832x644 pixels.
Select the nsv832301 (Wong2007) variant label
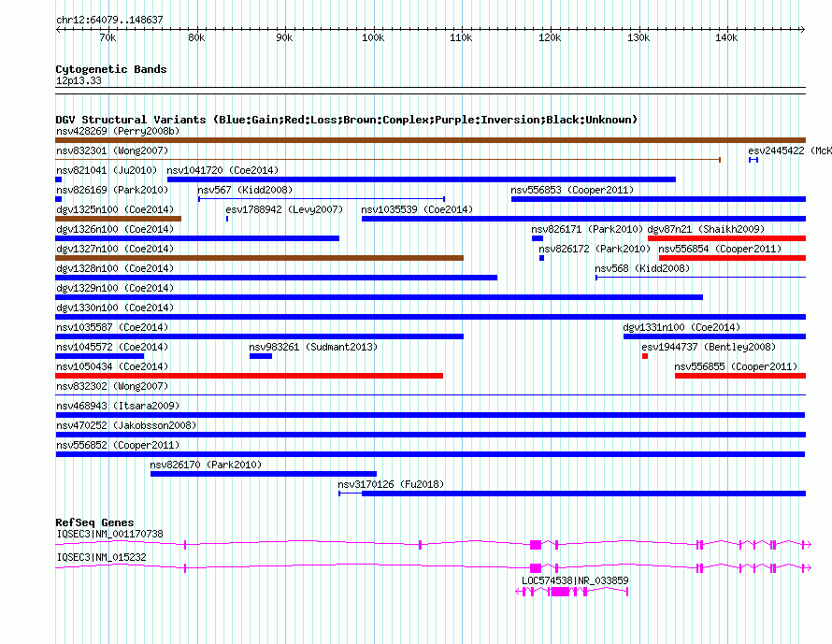point(112,150)
